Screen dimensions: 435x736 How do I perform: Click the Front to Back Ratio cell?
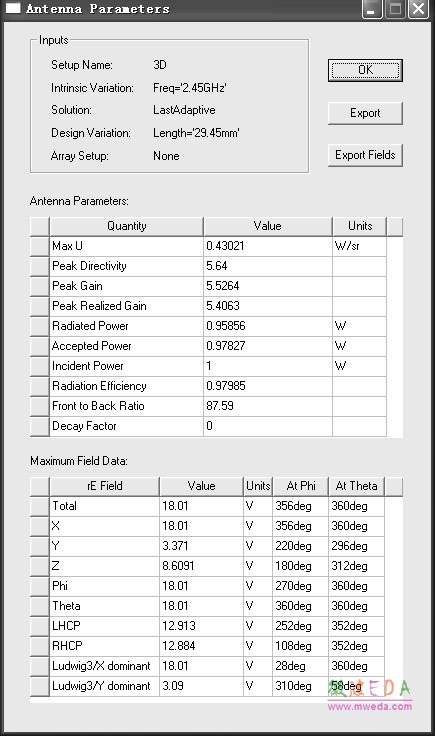click(126, 406)
